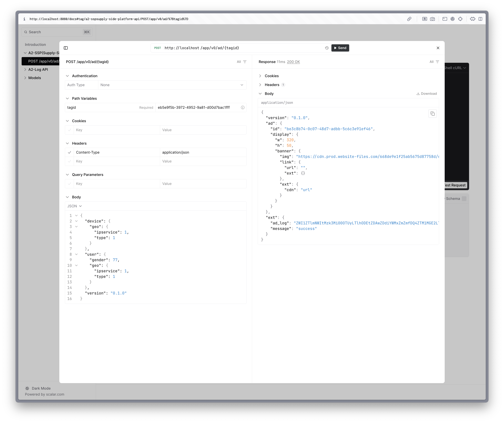Viewport: 504px width, 423px height.
Task: Open the JSON body type dropdown
Action: (x=74, y=206)
